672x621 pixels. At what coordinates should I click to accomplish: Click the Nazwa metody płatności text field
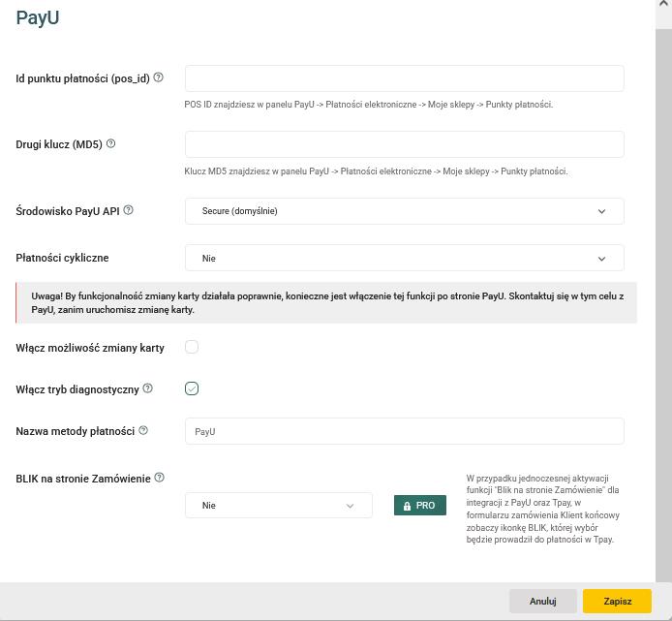(404, 431)
